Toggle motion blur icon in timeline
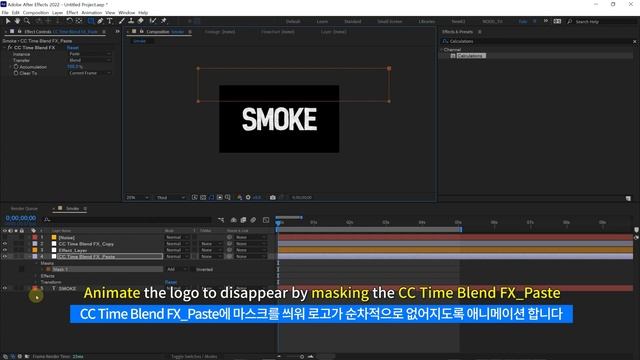Viewport: 640px width, 360px height. (253, 220)
